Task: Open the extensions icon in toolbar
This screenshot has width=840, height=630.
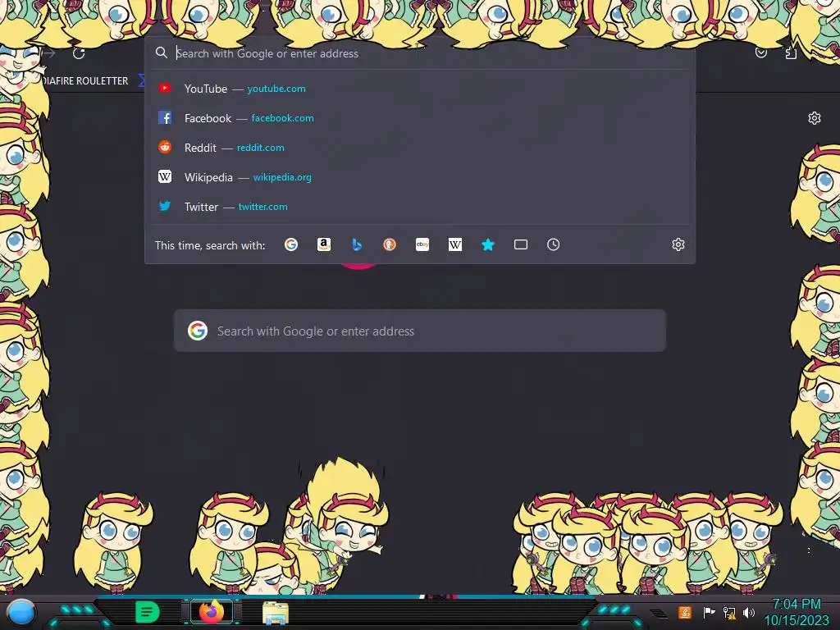Action: pos(791,53)
